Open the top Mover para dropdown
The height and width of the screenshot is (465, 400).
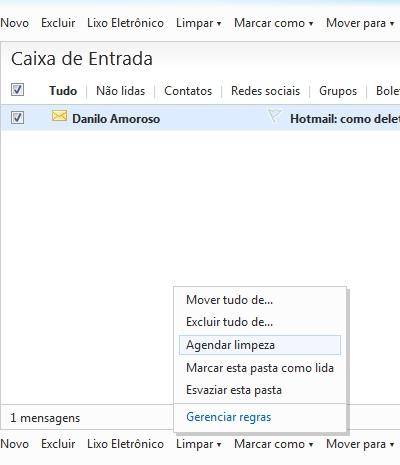[360, 23]
